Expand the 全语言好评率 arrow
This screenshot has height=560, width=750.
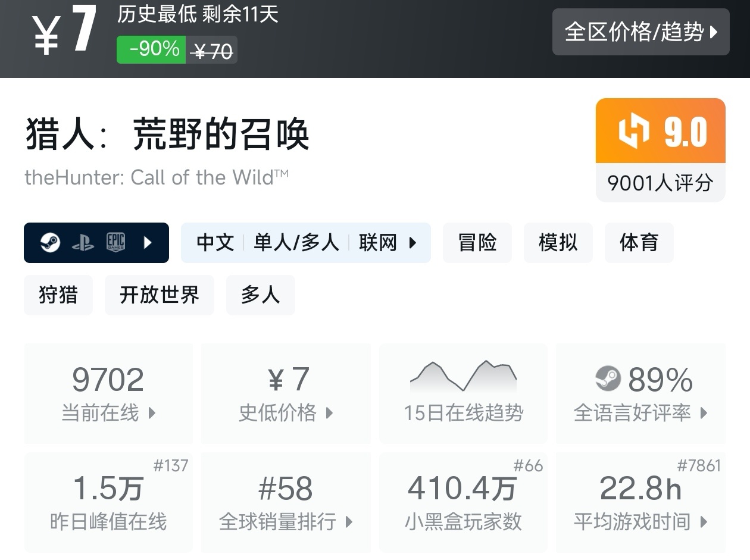click(x=704, y=413)
